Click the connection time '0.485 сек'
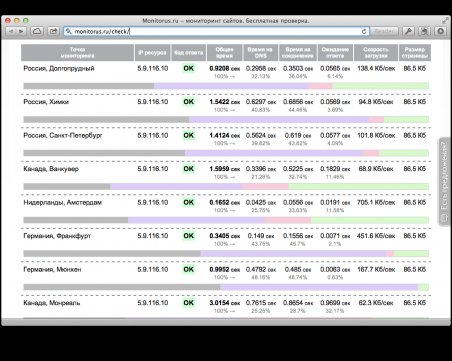Image resolution: width=452 pixels, height=361 pixels. 298,269
